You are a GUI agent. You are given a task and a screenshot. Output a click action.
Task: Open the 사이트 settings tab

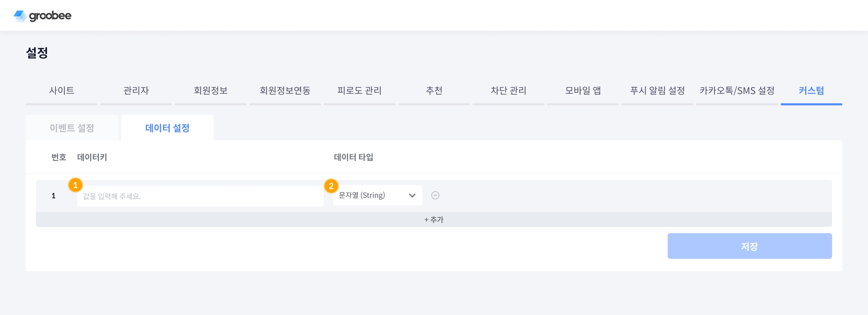[61, 91]
